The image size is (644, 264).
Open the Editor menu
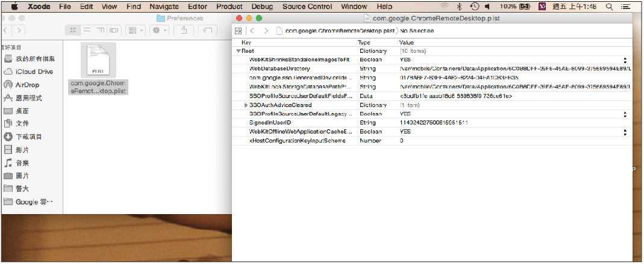point(198,7)
